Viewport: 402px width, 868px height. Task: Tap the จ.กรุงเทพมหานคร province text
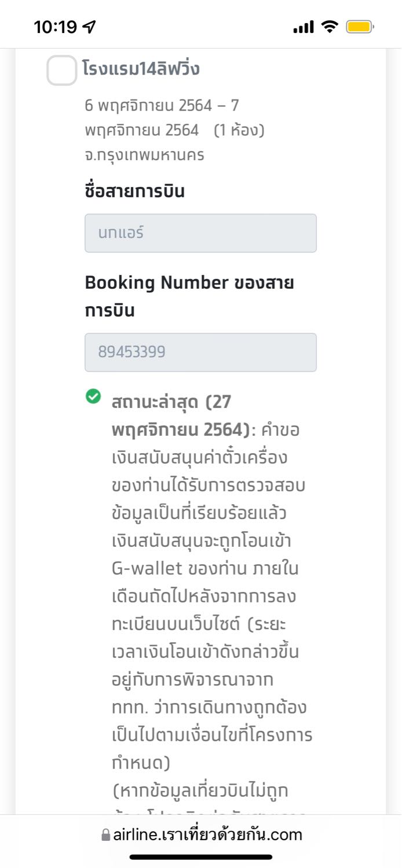tap(144, 155)
